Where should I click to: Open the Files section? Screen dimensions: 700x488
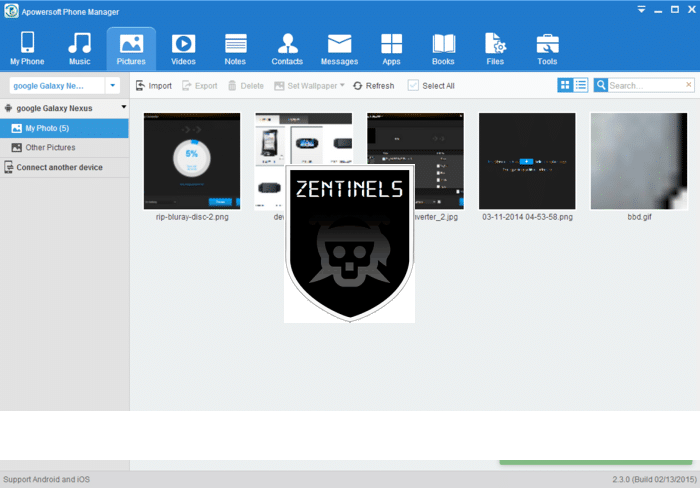[495, 49]
